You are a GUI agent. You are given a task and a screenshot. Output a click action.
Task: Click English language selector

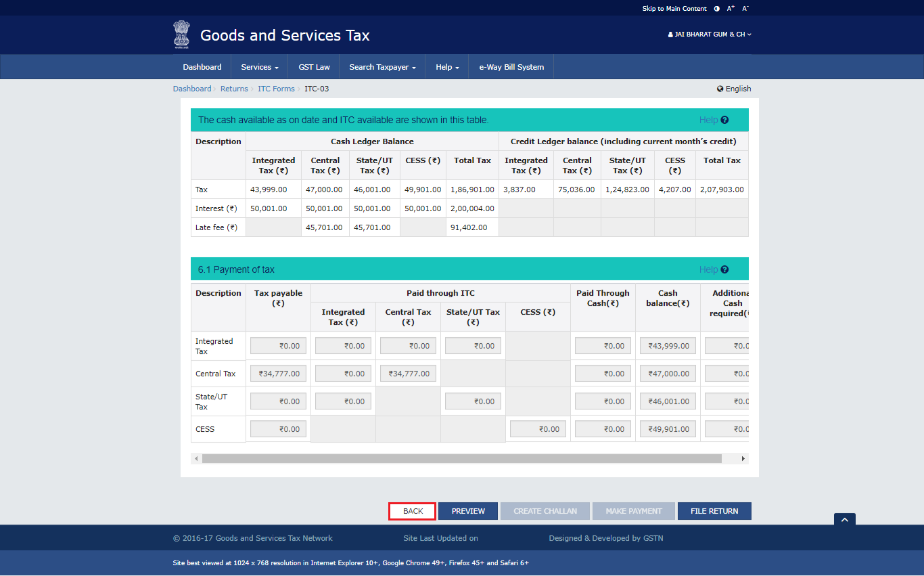coord(734,89)
